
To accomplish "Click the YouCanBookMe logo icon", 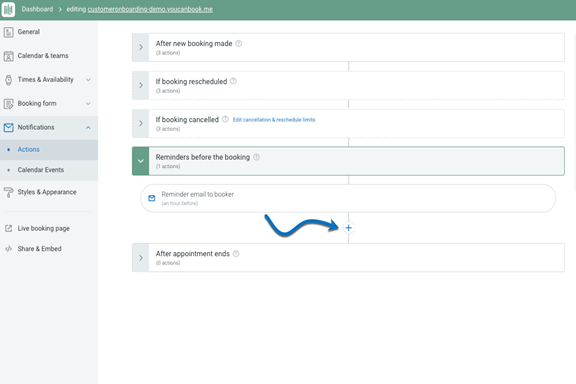I will [8, 9].
